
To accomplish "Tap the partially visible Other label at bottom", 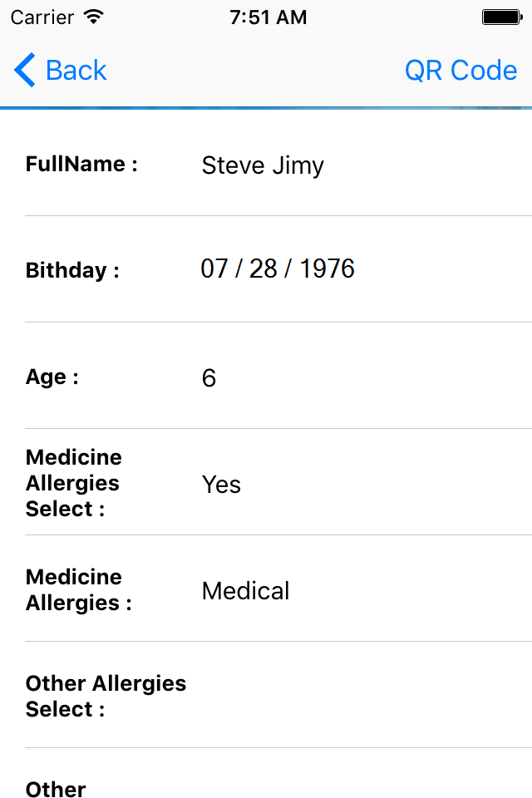I will click(x=56, y=789).
